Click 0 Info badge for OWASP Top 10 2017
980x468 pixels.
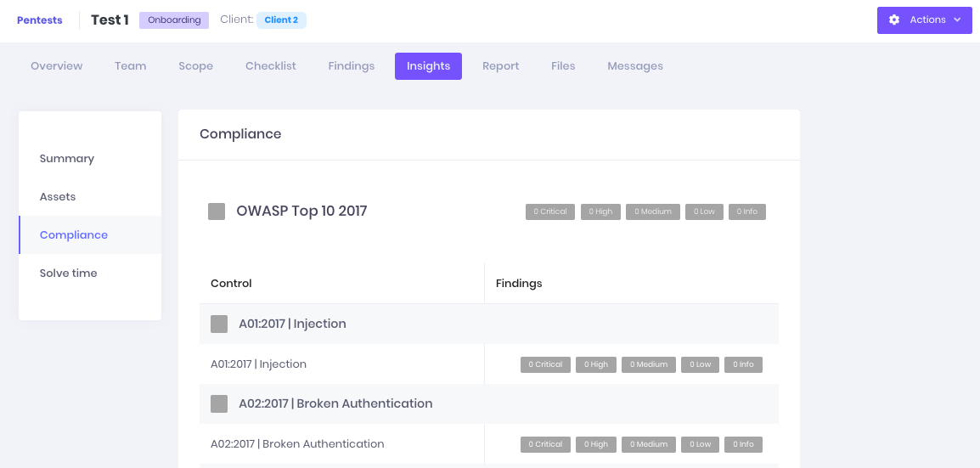tap(746, 211)
